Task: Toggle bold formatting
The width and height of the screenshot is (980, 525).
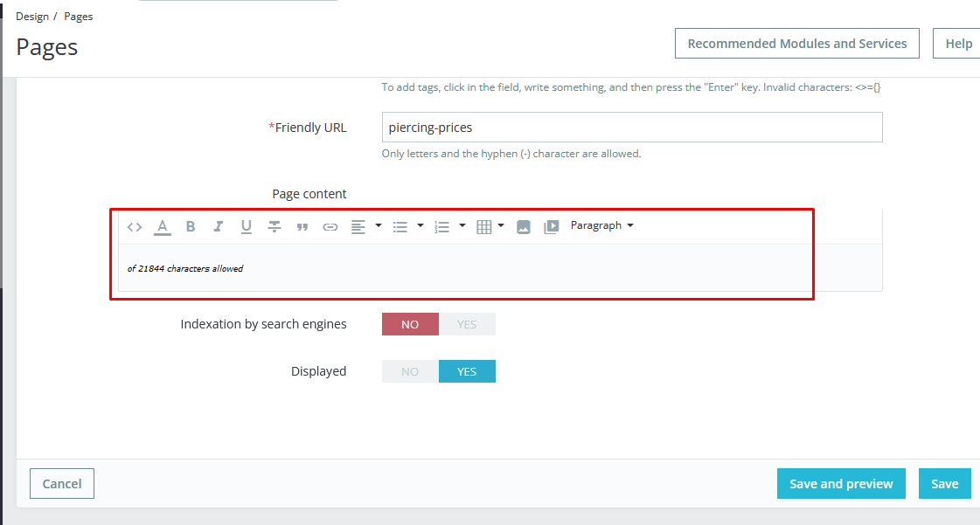Action: pyautogui.click(x=191, y=226)
